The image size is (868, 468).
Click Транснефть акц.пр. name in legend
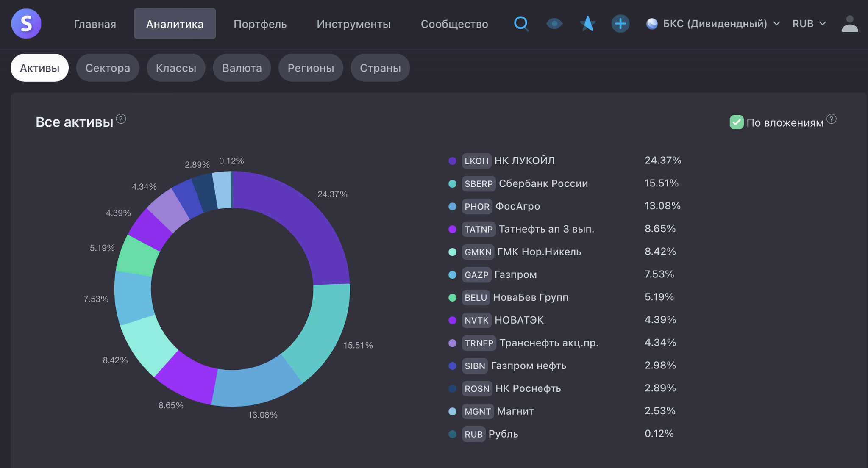tap(549, 343)
